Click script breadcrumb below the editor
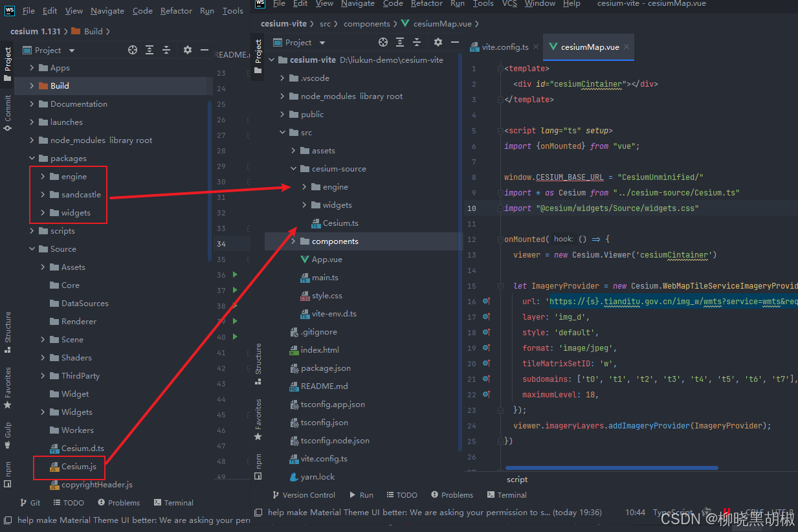The width and height of the screenshot is (798, 532). pos(517,480)
